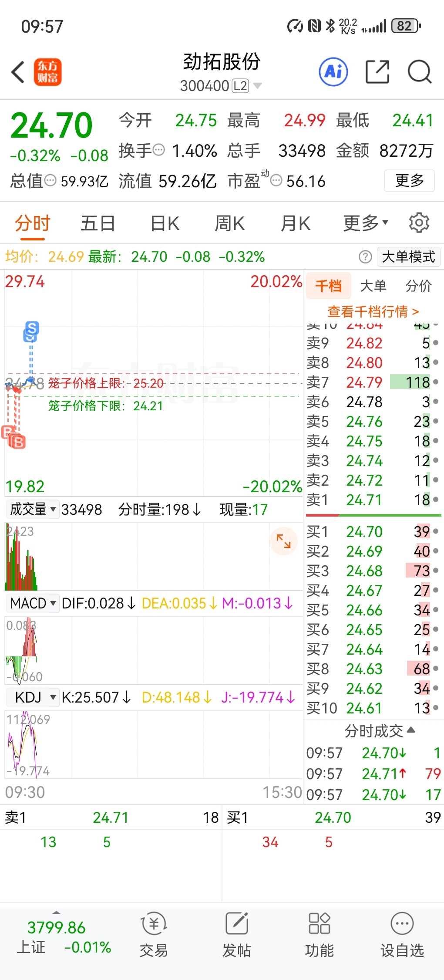Open 查看千档行情 link

[x=373, y=311]
